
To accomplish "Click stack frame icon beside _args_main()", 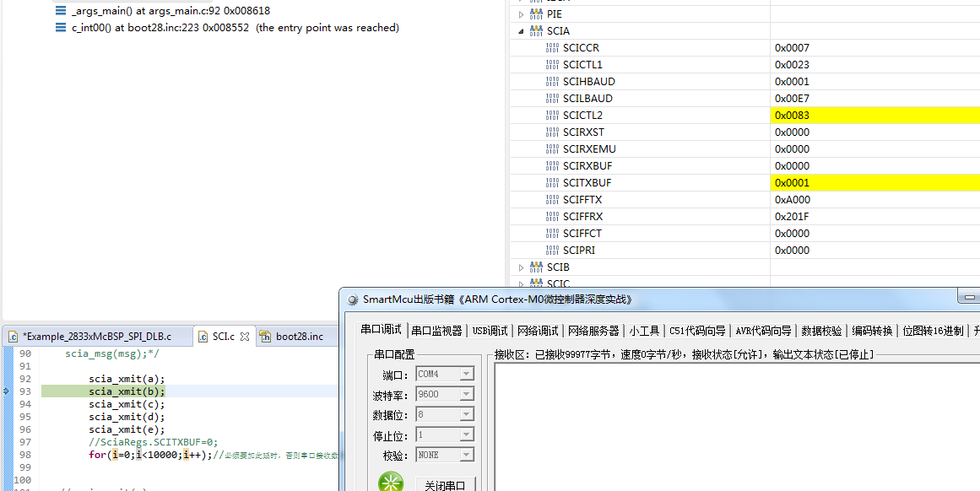I will tap(61, 11).
